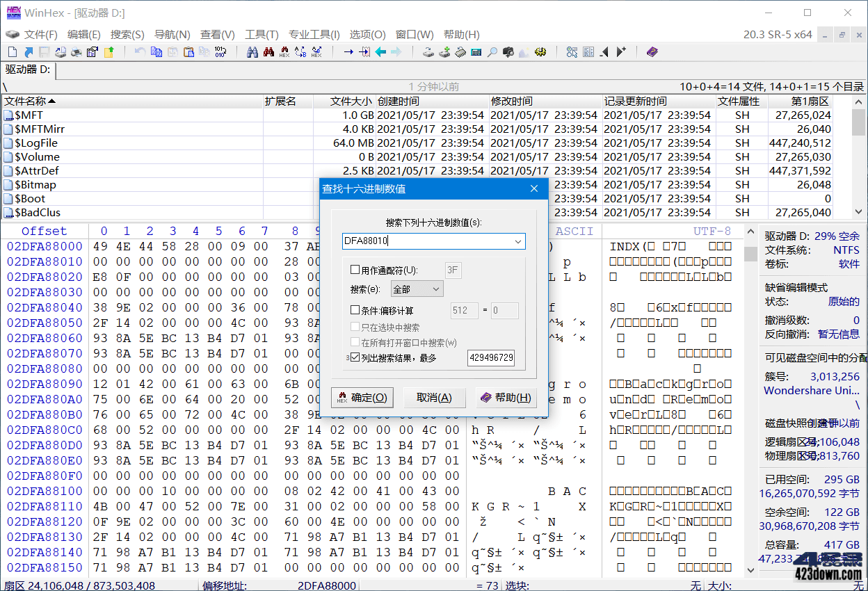This screenshot has width=868, height=591.
Task: Click the 取消(A) button
Action: [435, 397]
